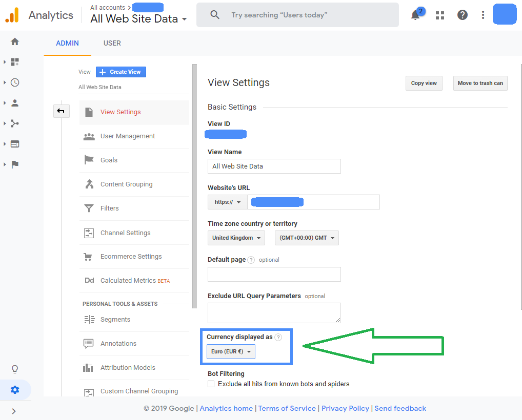Click the Create View button
This screenshot has height=420, width=522.
click(121, 72)
